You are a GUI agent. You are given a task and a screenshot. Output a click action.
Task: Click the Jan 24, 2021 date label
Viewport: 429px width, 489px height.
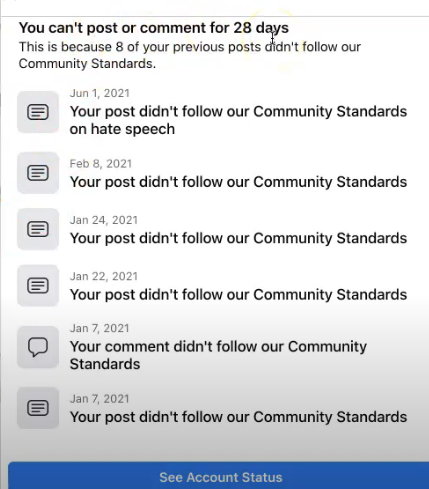click(x=104, y=220)
